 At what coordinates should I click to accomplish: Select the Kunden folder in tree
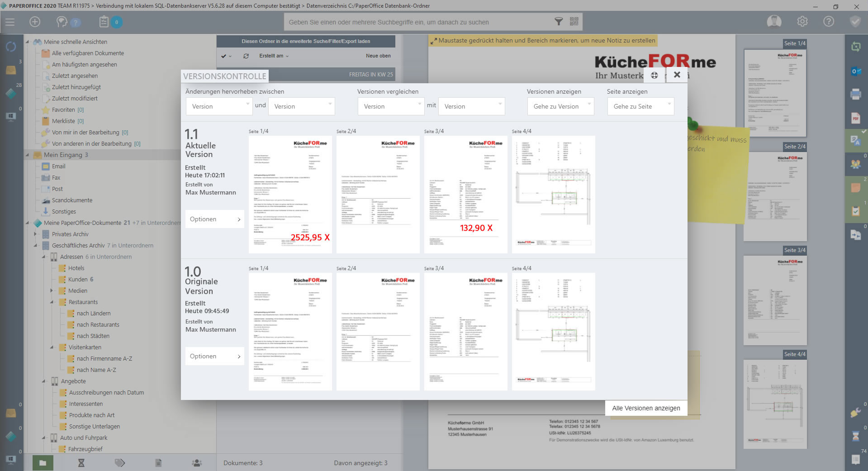pos(78,279)
